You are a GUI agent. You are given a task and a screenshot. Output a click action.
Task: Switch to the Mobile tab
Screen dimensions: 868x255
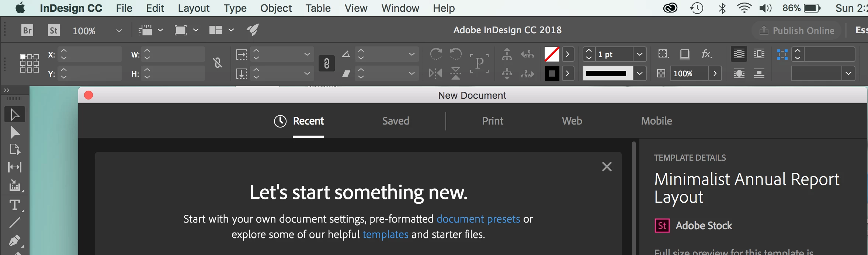(x=656, y=121)
